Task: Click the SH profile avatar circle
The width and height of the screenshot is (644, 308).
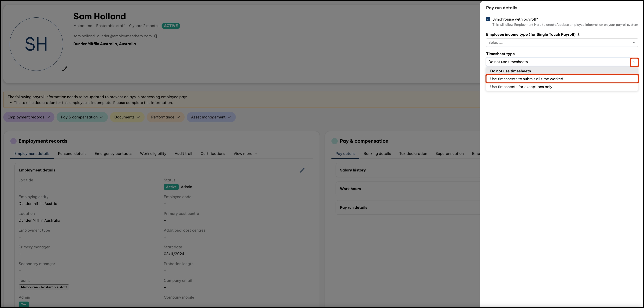Action: click(x=36, y=44)
